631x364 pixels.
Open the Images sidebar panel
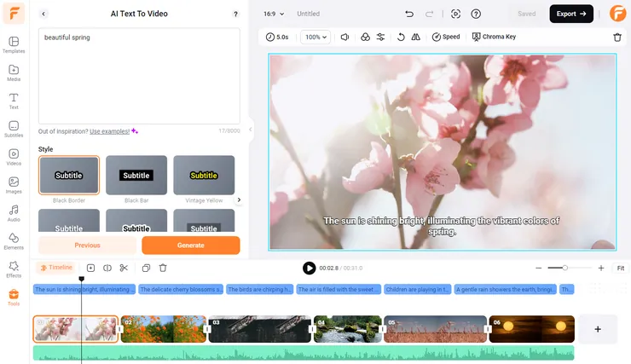pos(14,186)
